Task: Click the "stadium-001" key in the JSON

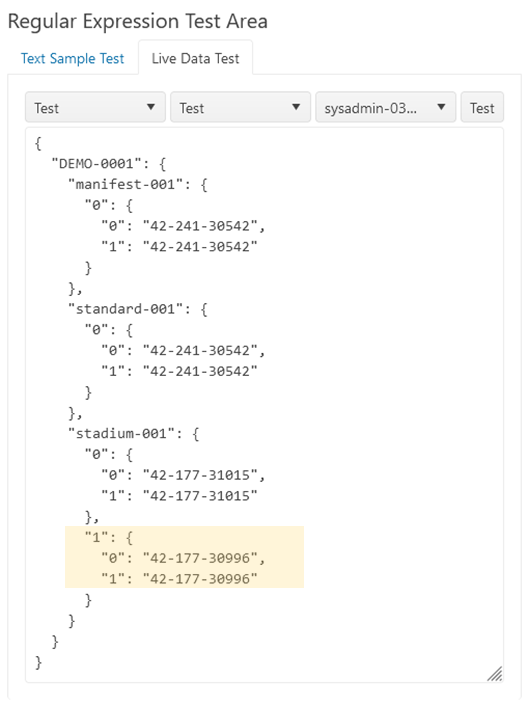Action: pos(121,434)
